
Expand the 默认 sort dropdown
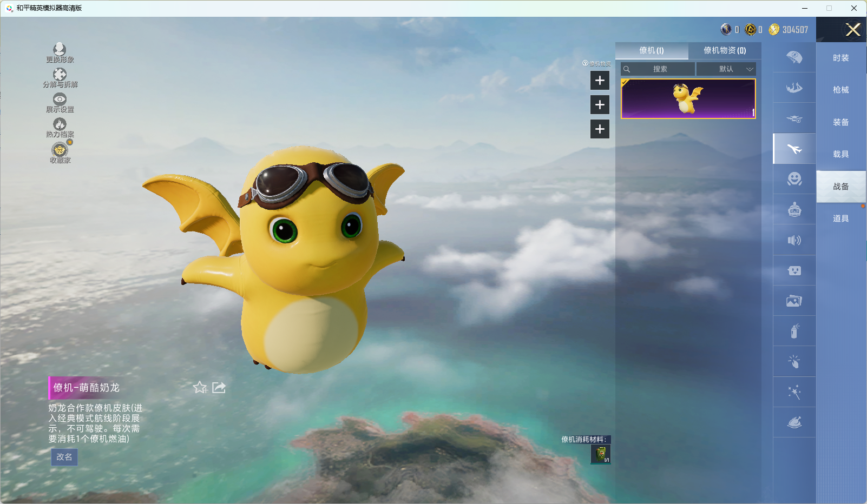726,69
